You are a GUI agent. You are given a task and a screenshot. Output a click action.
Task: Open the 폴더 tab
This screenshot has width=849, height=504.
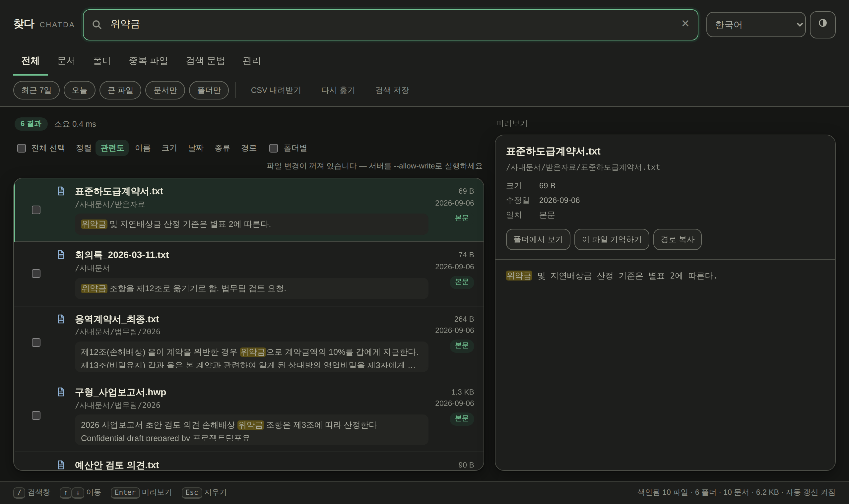(102, 61)
